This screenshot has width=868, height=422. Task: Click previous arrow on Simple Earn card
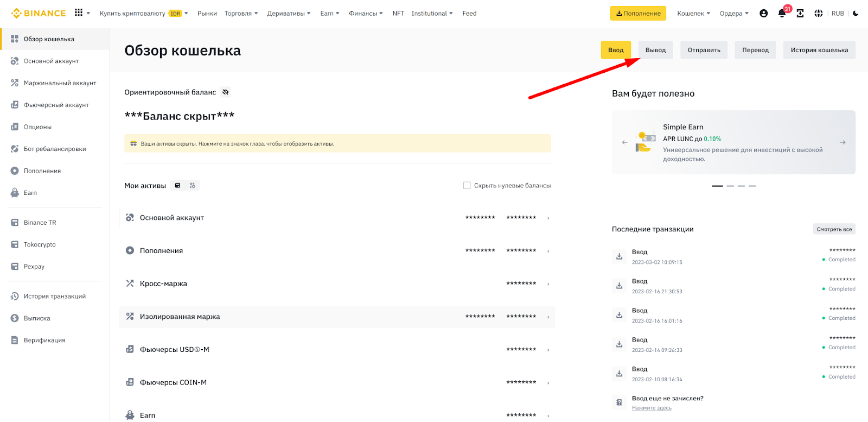624,142
